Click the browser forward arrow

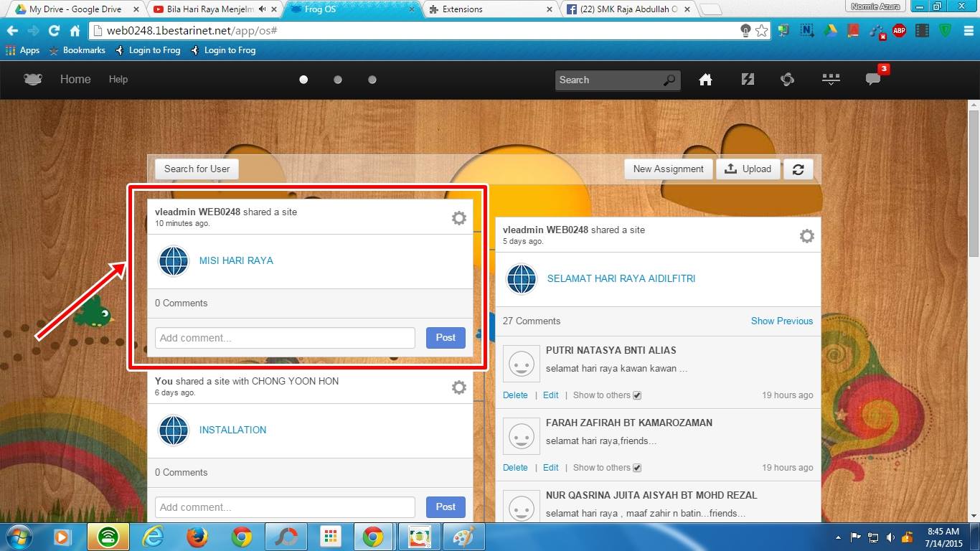33,31
